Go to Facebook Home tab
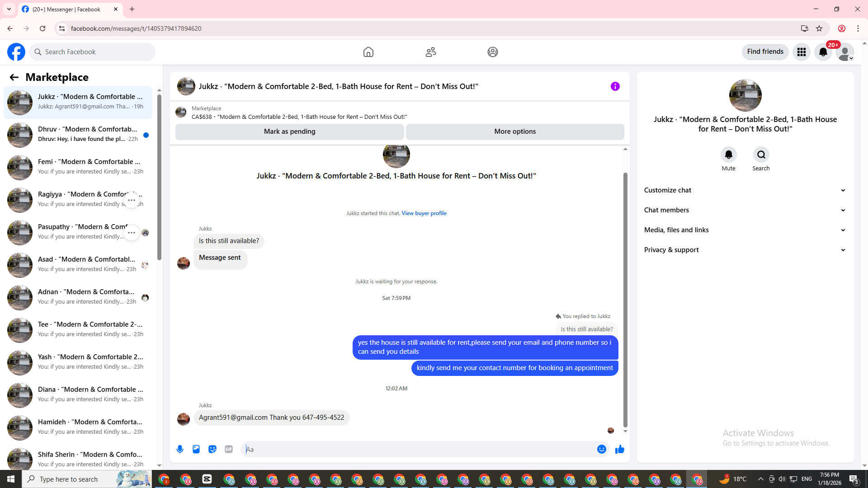This screenshot has width=868, height=488. [368, 52]
